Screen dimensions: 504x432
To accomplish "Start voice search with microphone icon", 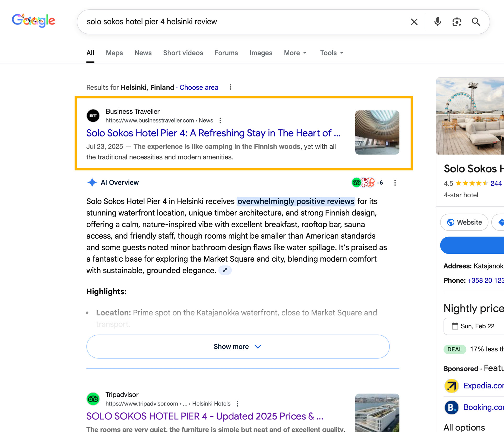I will [x=437, y=22].
